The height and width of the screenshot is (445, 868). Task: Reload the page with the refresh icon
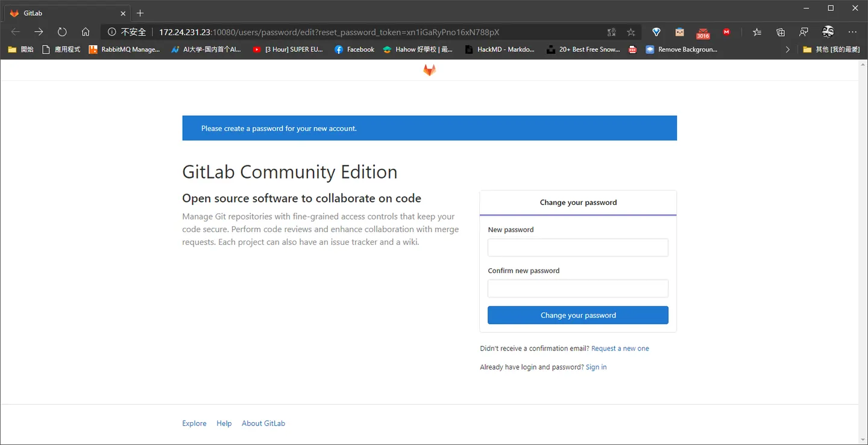pos(62,32)
